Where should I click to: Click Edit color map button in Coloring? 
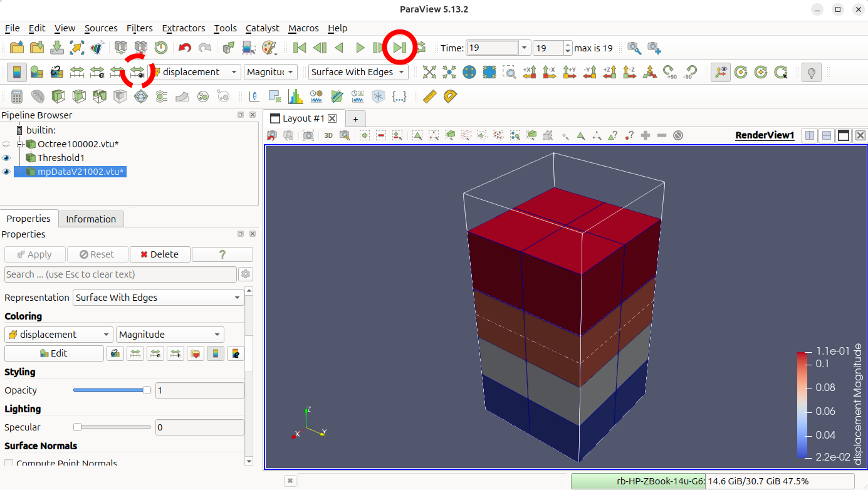[54, 353]
